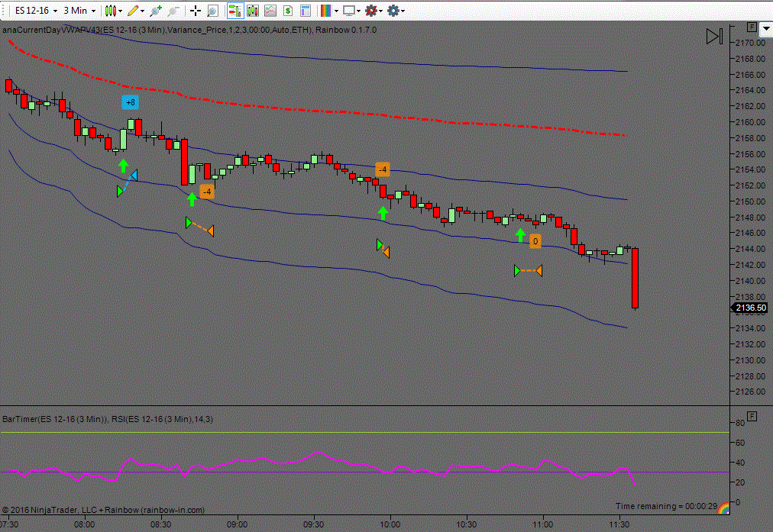The image size is (773, 532).
Task: Expand the blue gear dropdown arrow
Action: click(403, 11)
